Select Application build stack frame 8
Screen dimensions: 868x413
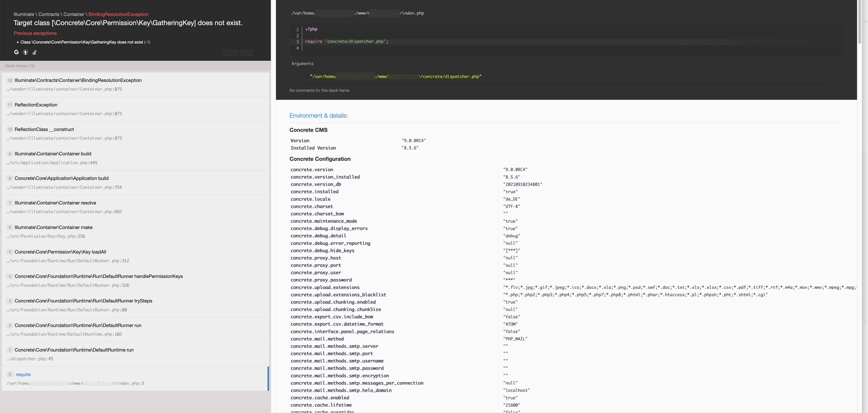136,183
